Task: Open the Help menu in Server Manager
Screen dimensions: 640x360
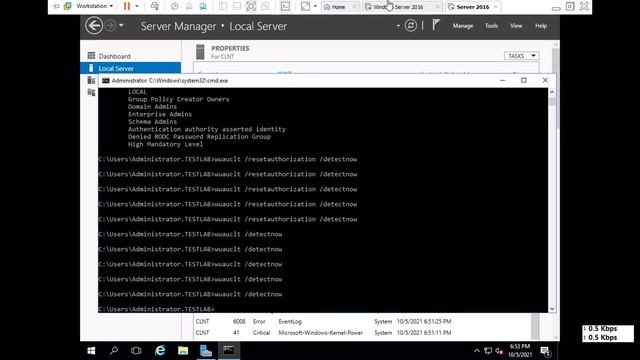Action: pos(541,26)
